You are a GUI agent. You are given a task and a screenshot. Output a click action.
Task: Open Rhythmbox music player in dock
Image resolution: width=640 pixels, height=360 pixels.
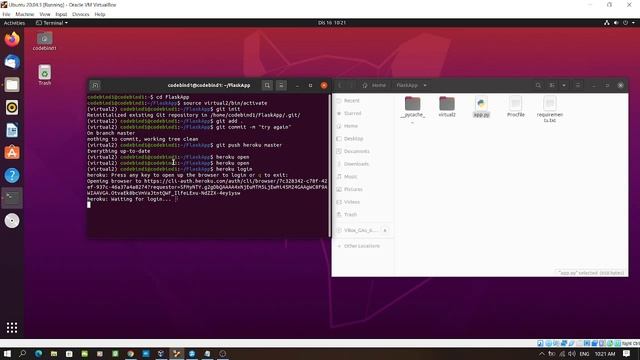click(x=12, y=107)
